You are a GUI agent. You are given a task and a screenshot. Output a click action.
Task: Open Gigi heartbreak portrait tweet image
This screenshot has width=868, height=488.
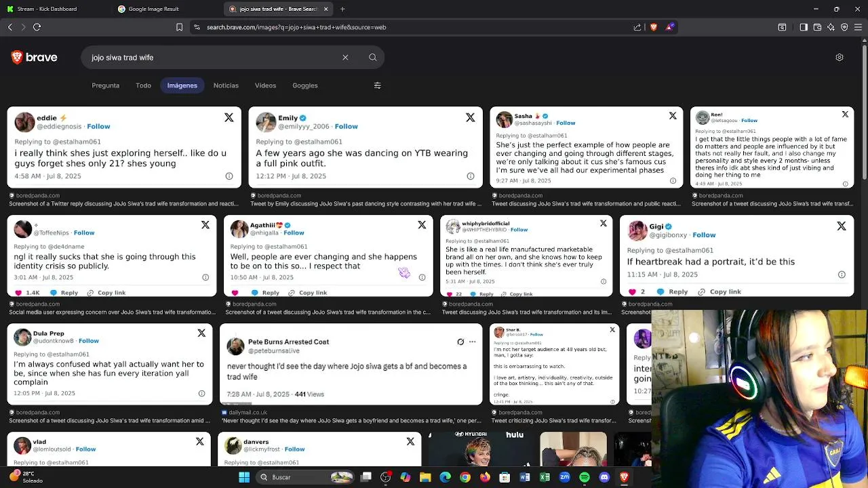click(x=736, y=256)
